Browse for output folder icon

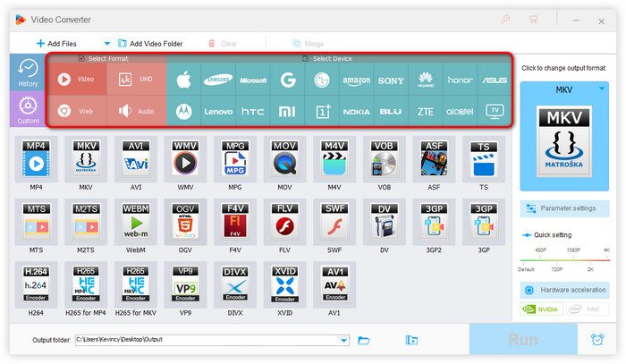[x=364, y=340]
